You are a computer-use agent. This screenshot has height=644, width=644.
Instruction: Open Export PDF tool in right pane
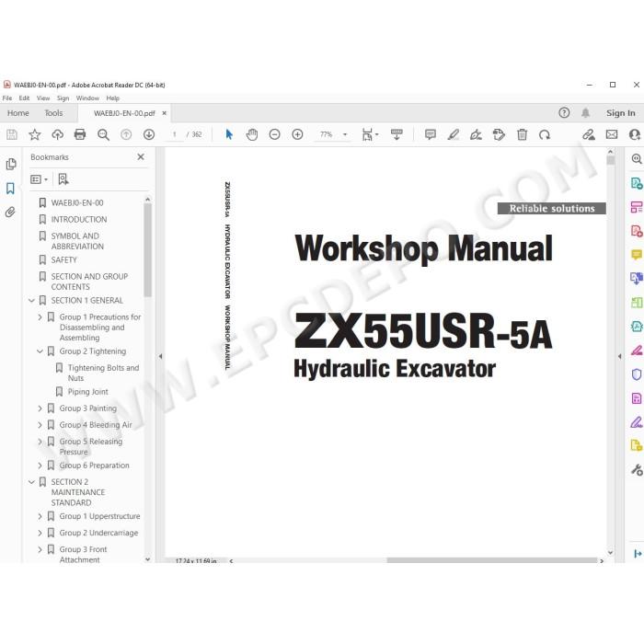[x=637, y=183]
